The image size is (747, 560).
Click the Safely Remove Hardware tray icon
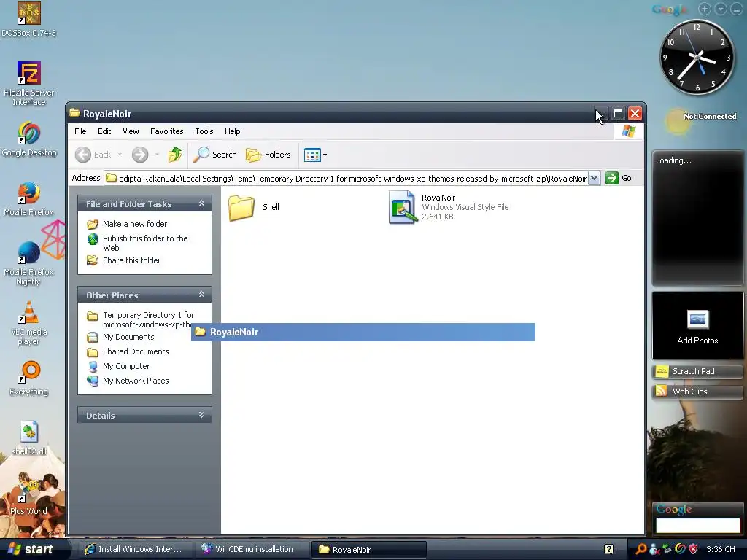(x=667, y=549)
